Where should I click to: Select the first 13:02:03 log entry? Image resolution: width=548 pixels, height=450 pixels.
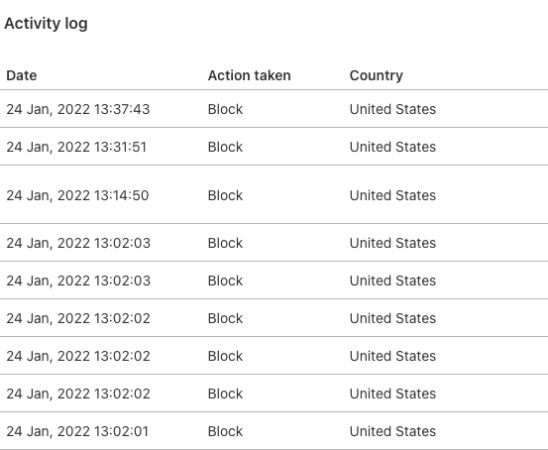pos(274,242)
